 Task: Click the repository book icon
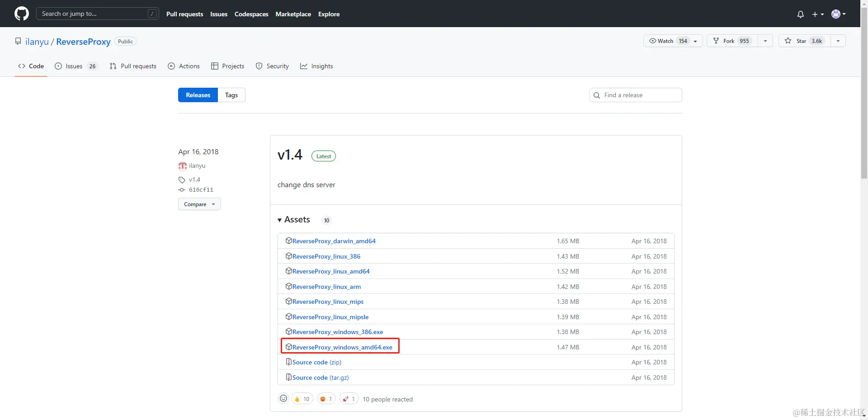click(18, 41)
